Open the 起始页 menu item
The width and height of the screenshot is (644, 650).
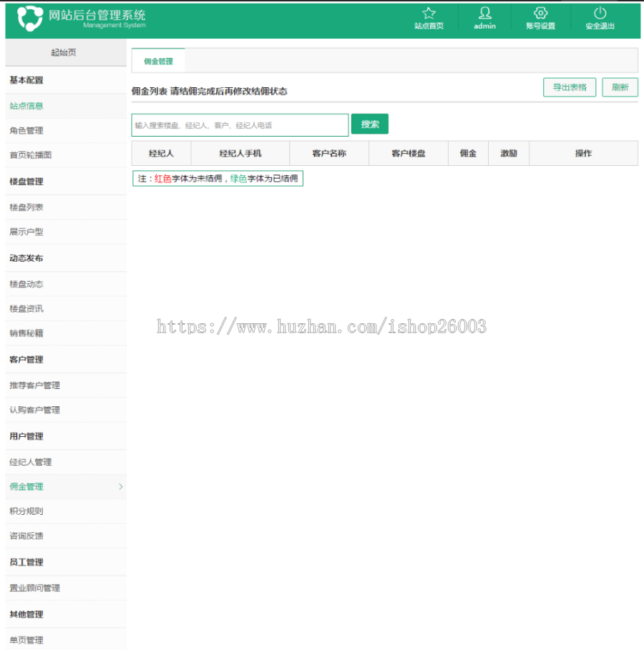pos(65,51)
